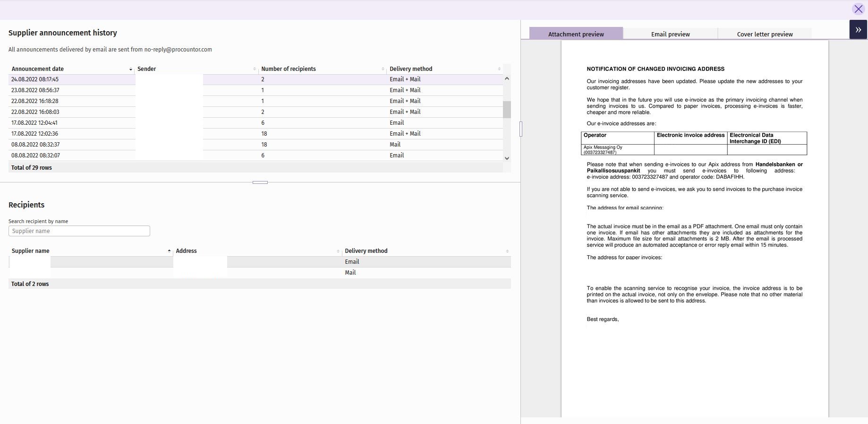Select announcement dated 24.08.2022 08:17:45
Viewport: 868px width, 424px height.
click(255, 79)
